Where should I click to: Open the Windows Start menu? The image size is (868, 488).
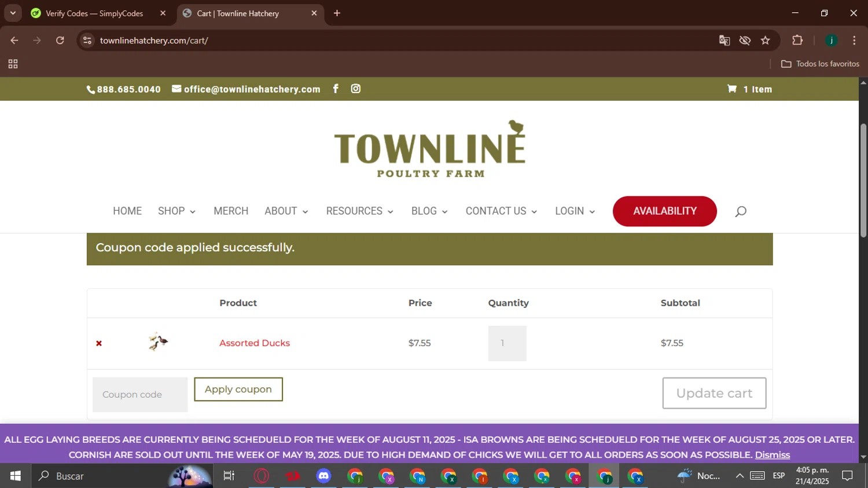16,476
